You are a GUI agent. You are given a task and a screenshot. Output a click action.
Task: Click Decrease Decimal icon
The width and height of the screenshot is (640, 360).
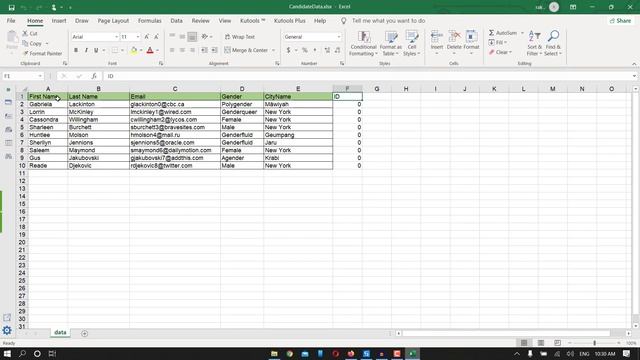click(x=338, y=50)
